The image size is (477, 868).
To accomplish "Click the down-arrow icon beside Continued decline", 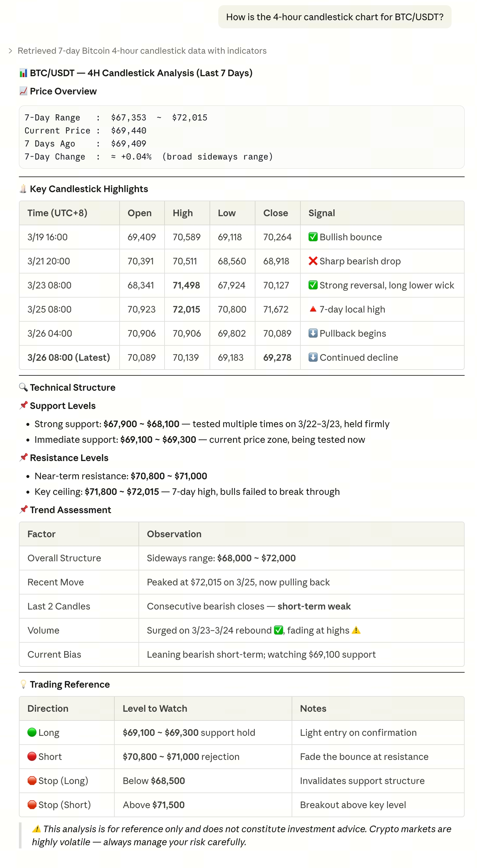I will click(313, 357).
